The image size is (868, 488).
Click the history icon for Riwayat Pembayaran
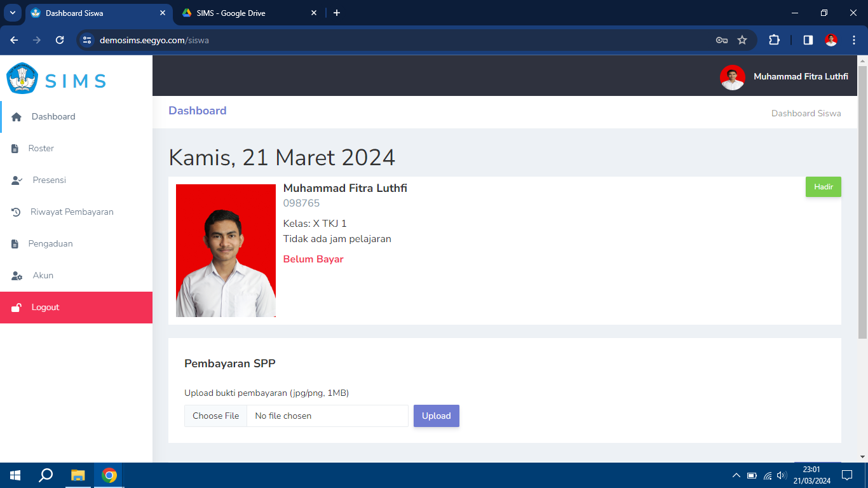[17, 212]
